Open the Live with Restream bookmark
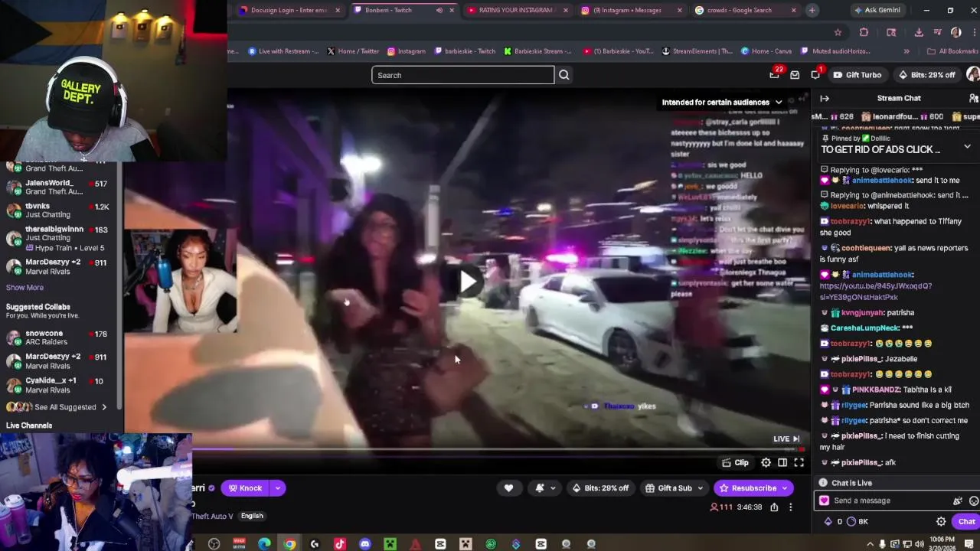 click(283, 51)
